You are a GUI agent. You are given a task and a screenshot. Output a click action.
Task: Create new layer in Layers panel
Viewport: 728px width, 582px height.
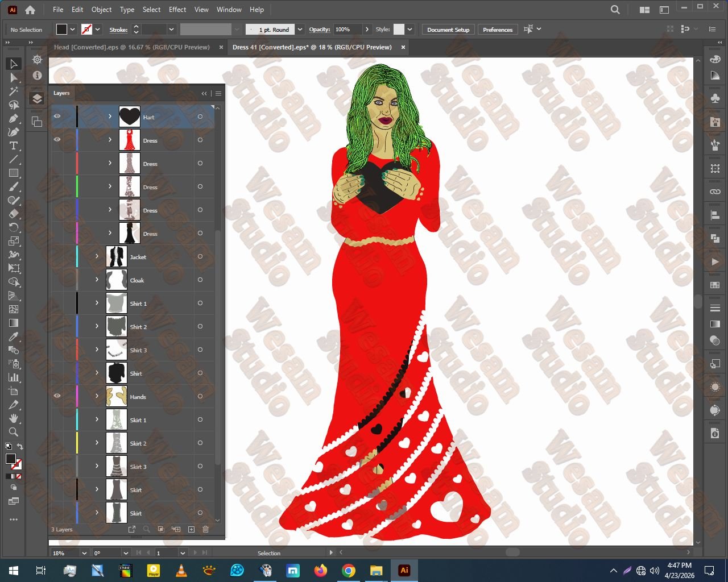[191, 529]
